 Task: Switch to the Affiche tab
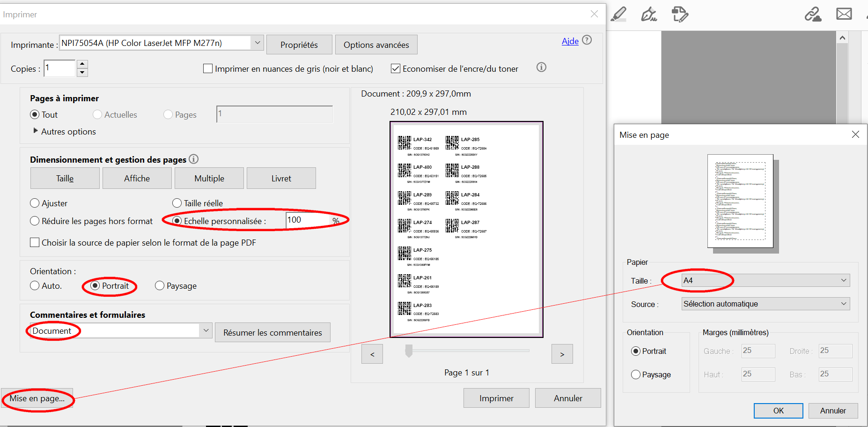tap(137, 178)
